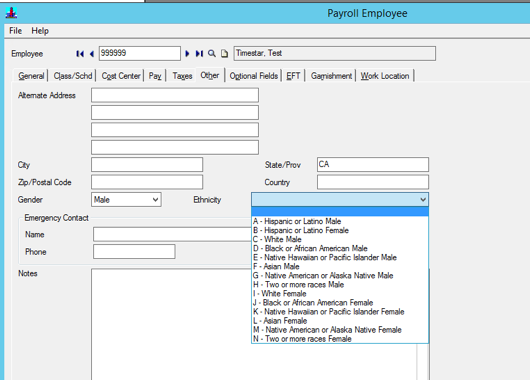
Task: Click the fourth Alternate Address line
Action: pyautogui.click(x=175, y=147)
